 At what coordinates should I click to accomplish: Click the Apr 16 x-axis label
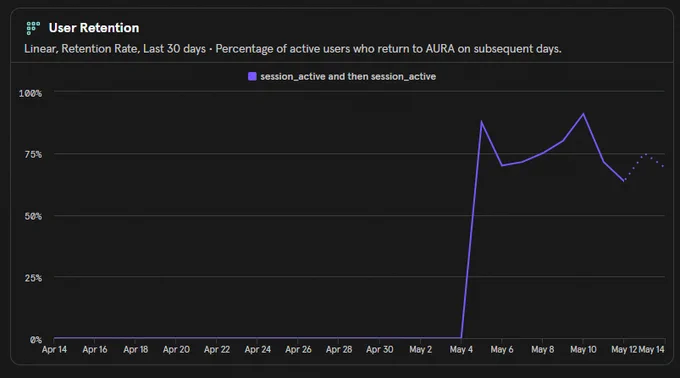point(95,349)
